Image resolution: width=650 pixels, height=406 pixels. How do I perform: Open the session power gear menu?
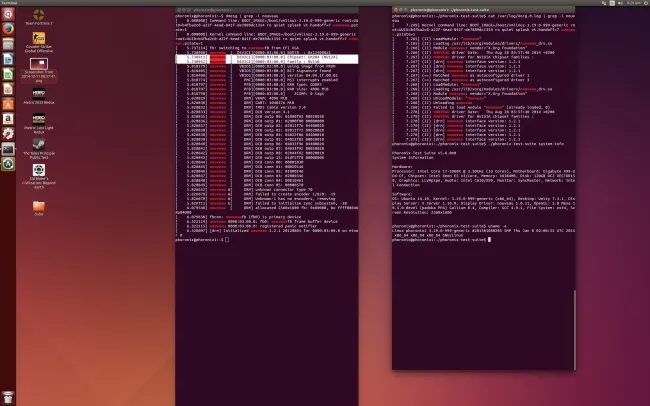pyautogui.click(x=644, y=3)
